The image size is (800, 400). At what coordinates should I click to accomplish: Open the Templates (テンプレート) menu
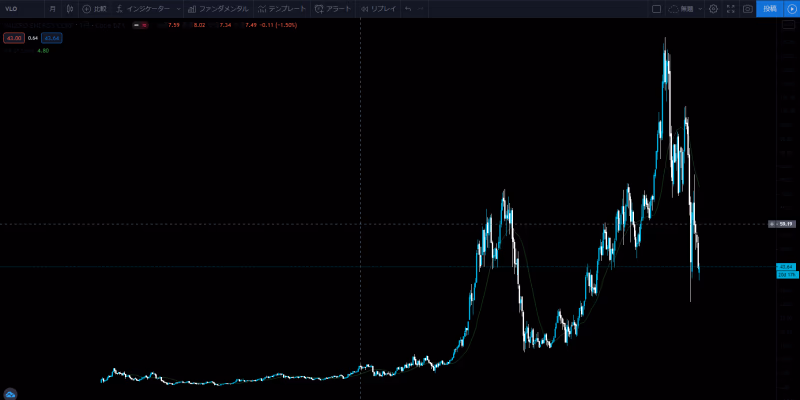pyautogui.click(x=282, y=8)
